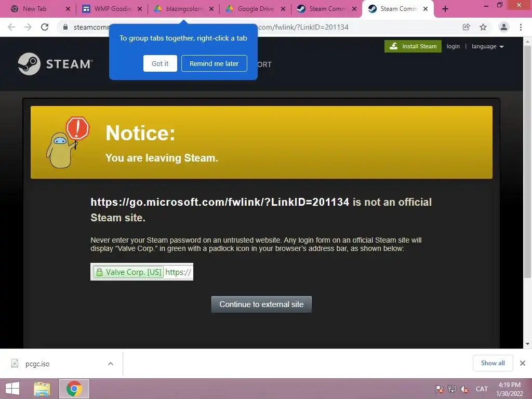Click the page vertical scrollbar thumb
Viewport: 532px width, 399px height.
tap(527, 161)
